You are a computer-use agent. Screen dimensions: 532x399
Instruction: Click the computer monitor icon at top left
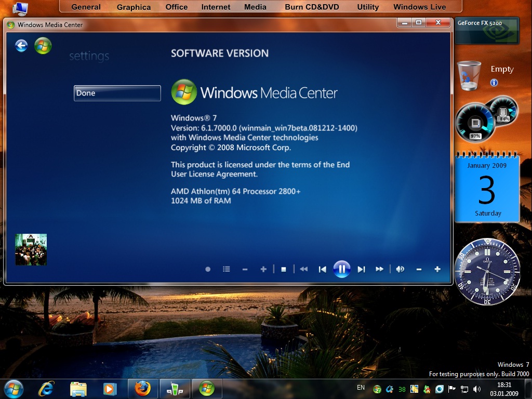20,8
